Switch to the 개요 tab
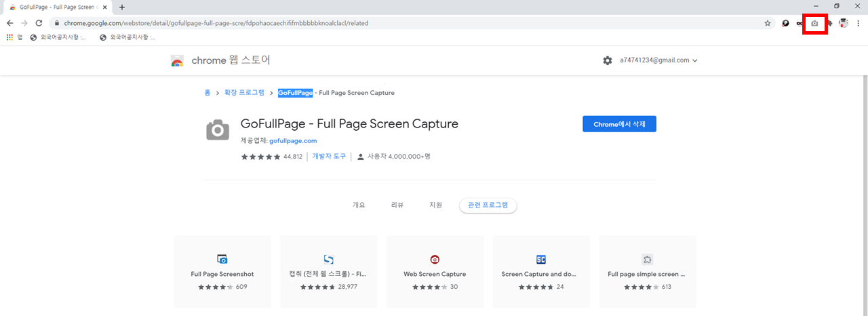 (x=359, y=205)
